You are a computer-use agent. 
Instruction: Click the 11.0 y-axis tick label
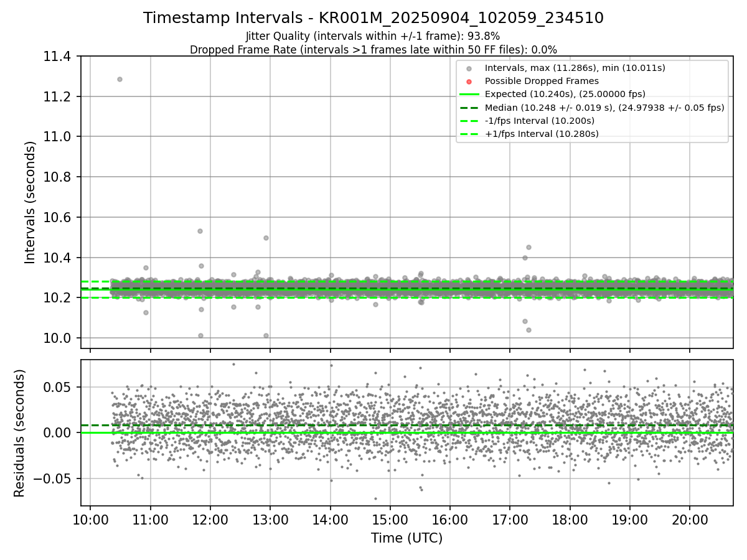(x=58, y=137)
